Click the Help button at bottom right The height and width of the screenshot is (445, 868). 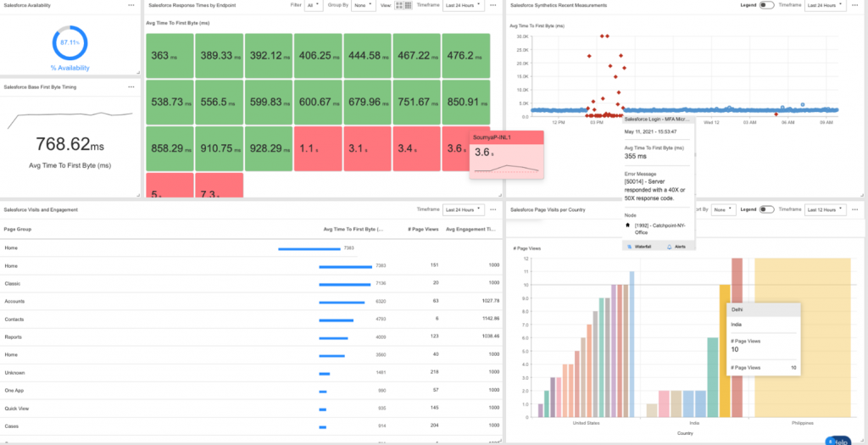coord(838,441)
